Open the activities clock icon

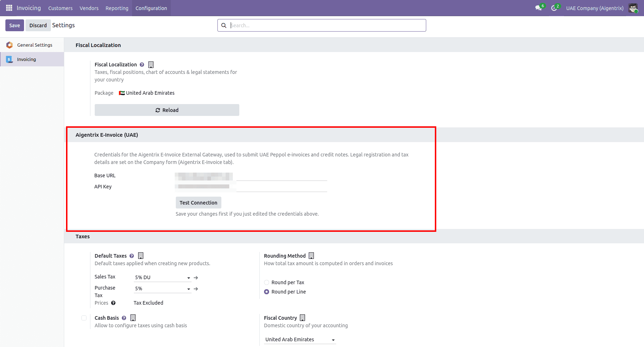point(554,8)
